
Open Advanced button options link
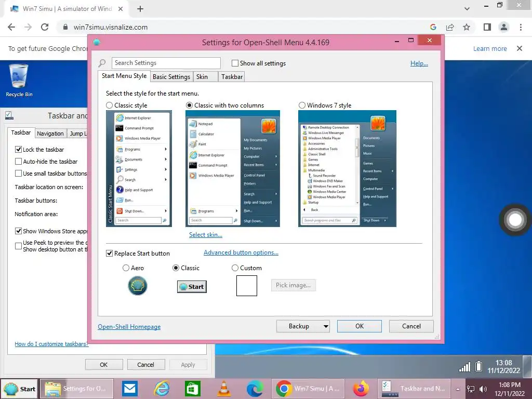point(241,252)
